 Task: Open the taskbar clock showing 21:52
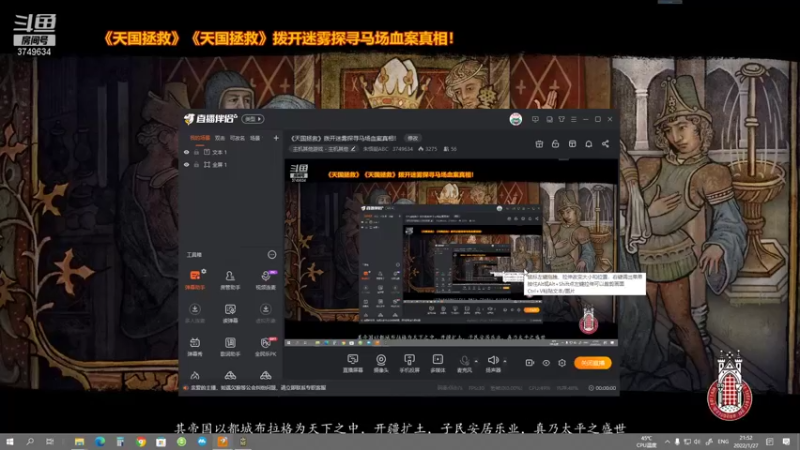[746, 442]
